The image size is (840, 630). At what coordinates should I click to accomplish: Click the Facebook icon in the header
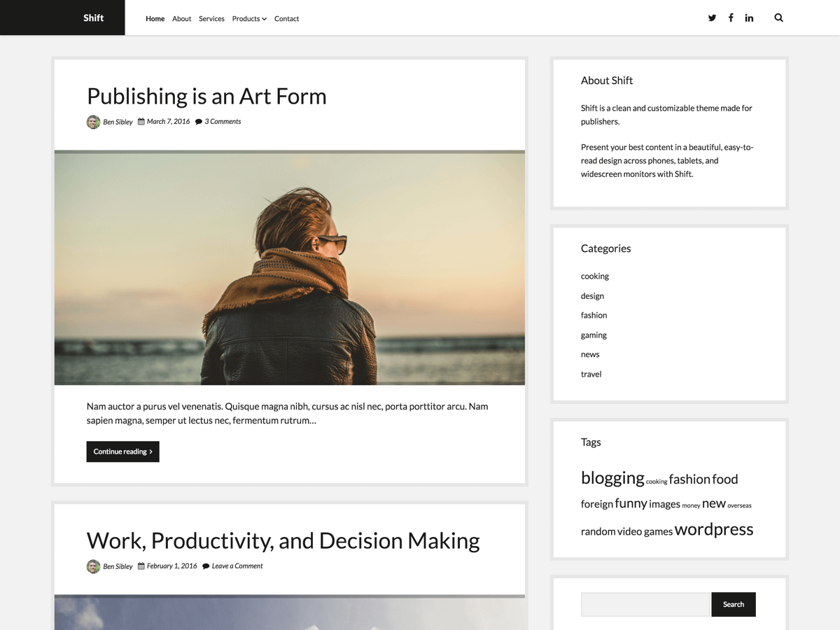tap(731, 17)
